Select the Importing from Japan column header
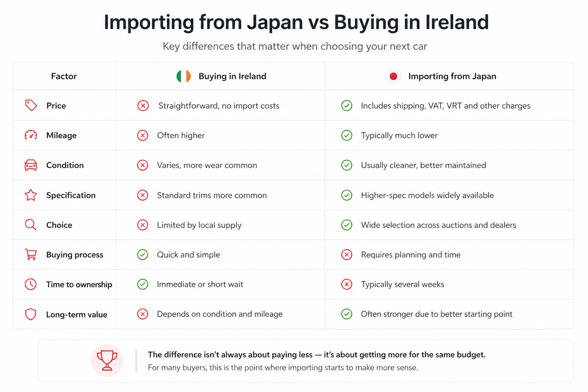Viewport: 588px width, 392px height. (x=452, y=76)
